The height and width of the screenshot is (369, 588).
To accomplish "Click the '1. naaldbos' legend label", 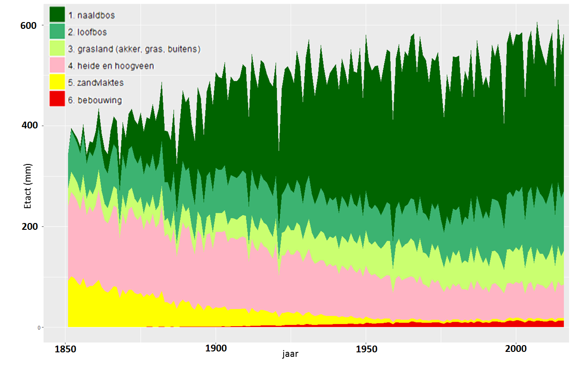I will [92, 15].
